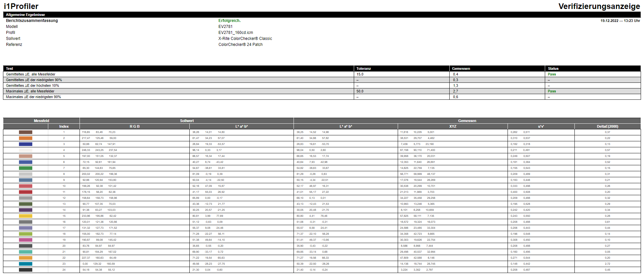Screen dimensions: 644x276
Task: Click the orange color swatch at index 2
Action: coord(26,138)
